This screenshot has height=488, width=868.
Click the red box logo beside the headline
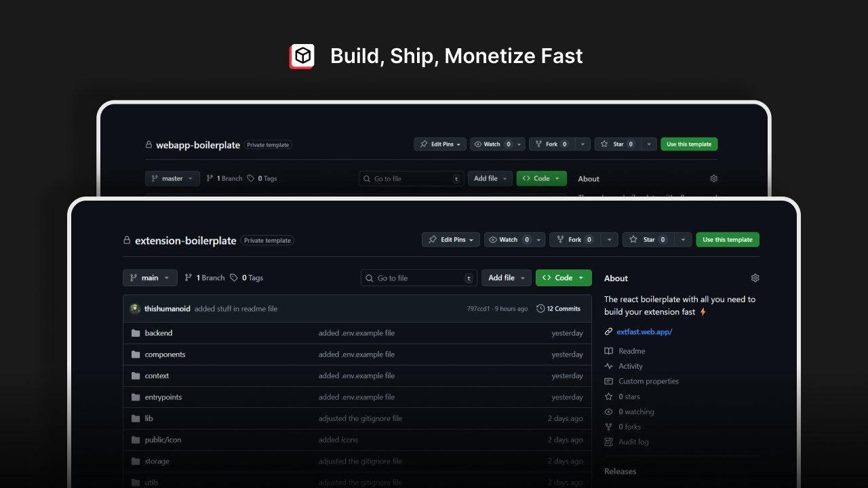(x=302, y=56)
